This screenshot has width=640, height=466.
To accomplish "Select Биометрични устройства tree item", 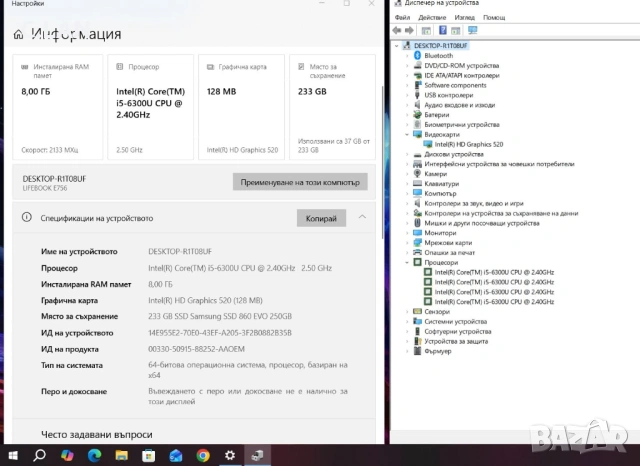I will (x=462, y=124).
